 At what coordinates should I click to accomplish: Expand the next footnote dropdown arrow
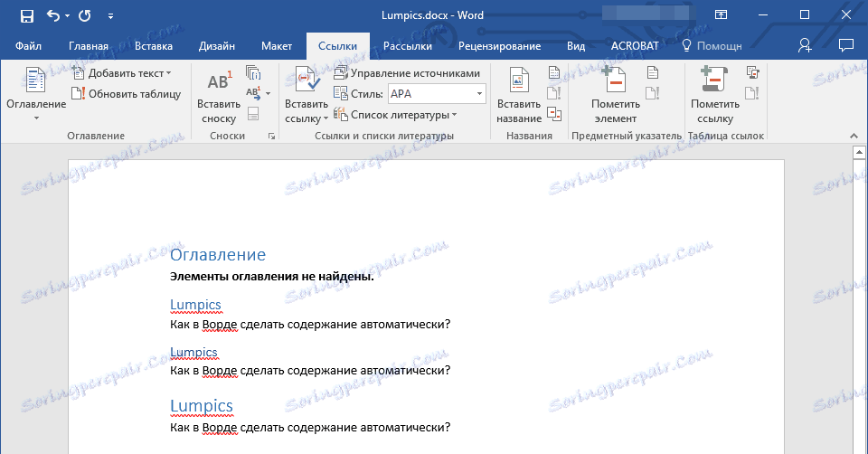click(268, 93)
